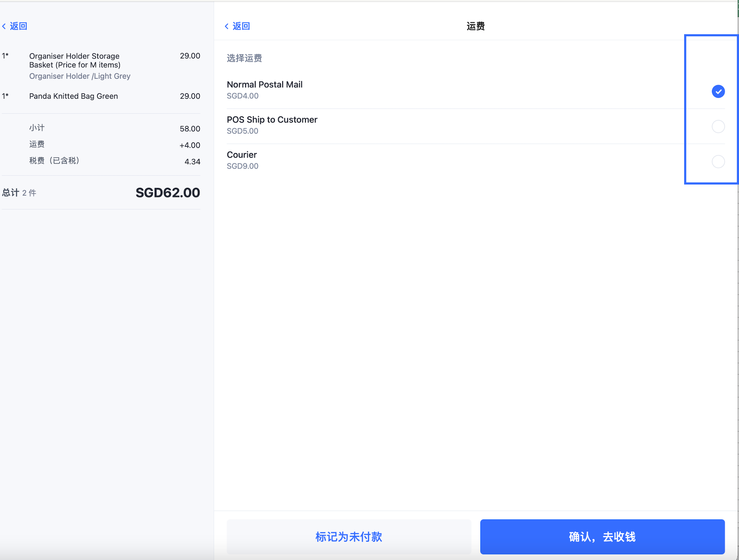Click the Courier option label
This screenshot has width=739, height=560.
click(242, 155)
